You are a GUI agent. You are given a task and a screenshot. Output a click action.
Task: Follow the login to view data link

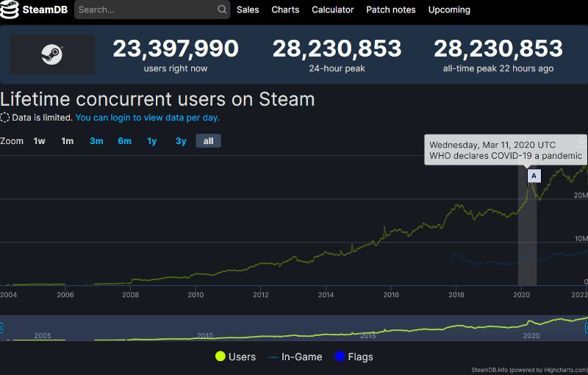coord(148,118)
